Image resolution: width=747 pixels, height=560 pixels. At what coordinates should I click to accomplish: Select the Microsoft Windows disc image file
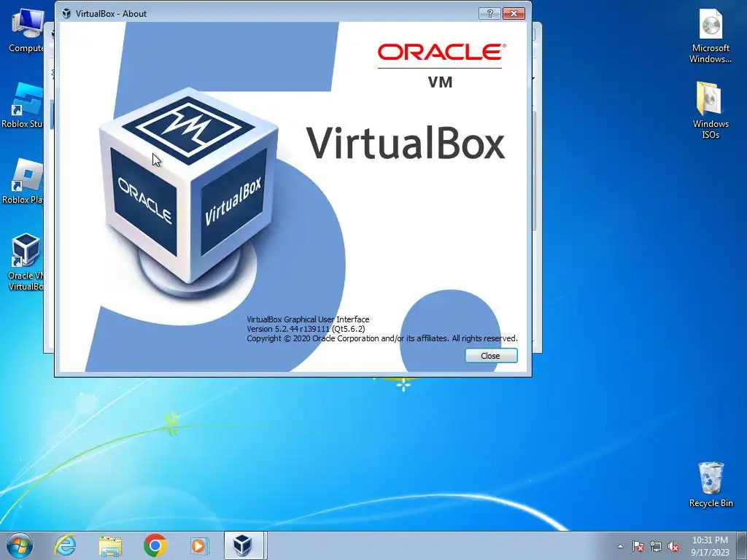pyautogui.click(x=711, y=36)
